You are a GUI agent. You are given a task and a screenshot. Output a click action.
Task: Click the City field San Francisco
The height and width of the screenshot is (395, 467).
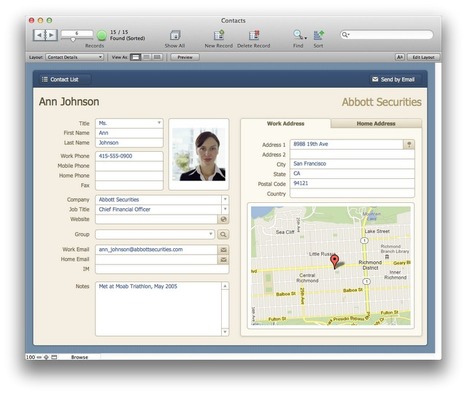coord(352,164)
